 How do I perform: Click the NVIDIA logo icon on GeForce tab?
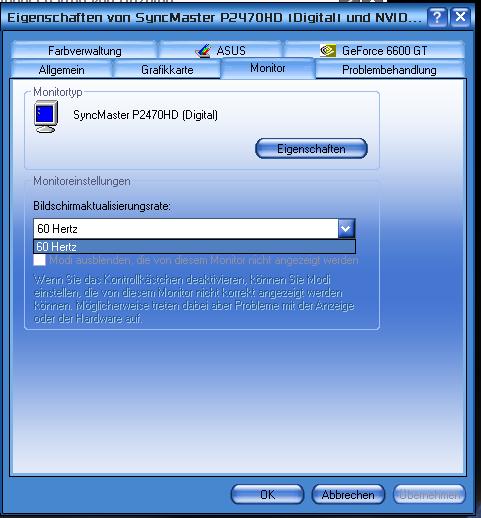pos(328,51)
